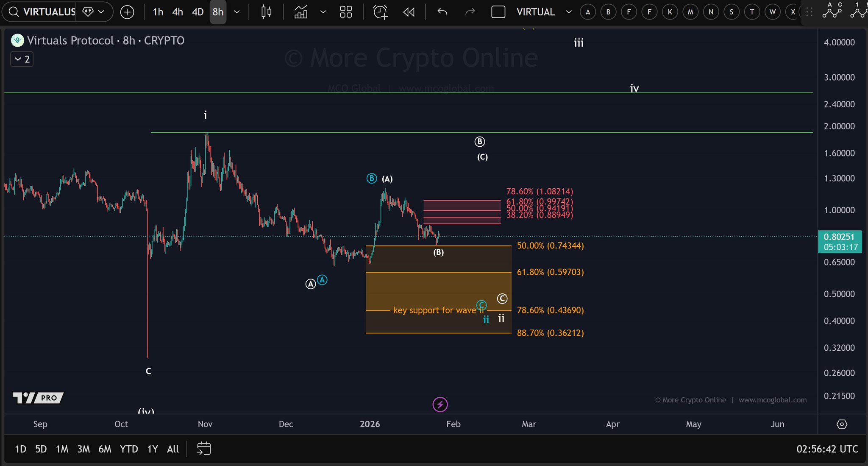Viewport: 868px width, 466px height.
Task: Start bar replay with rewind icon
Action: click(x=409, y=12)
